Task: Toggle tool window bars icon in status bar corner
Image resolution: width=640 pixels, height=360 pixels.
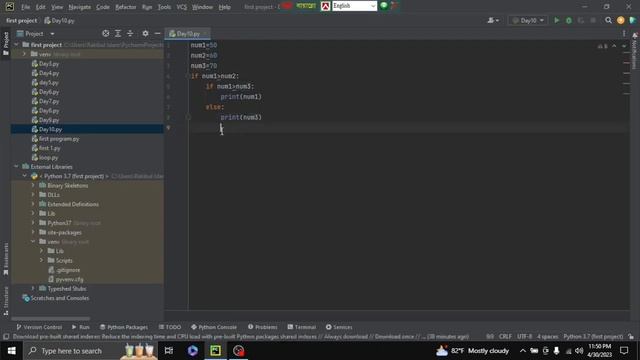Action: (6, 337)
